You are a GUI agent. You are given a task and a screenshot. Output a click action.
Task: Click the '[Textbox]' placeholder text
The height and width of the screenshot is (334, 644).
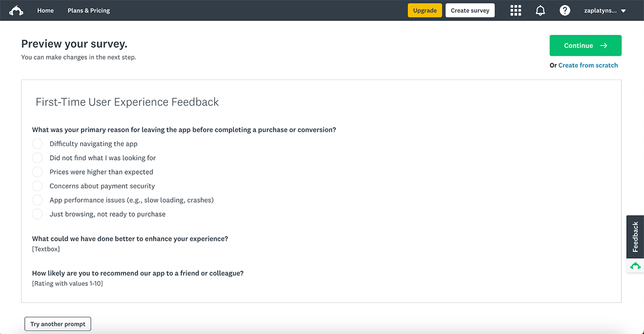[x=46, y=249]
